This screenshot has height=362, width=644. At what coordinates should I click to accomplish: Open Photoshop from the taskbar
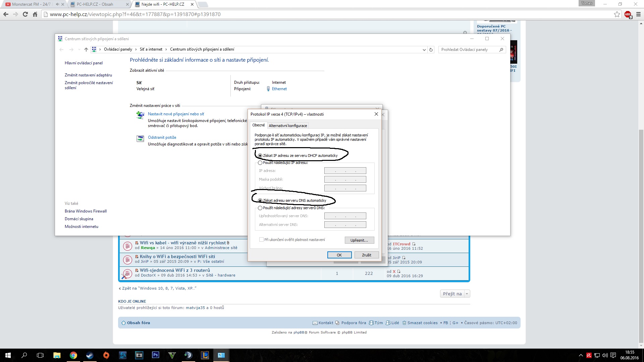coord(156,355)
